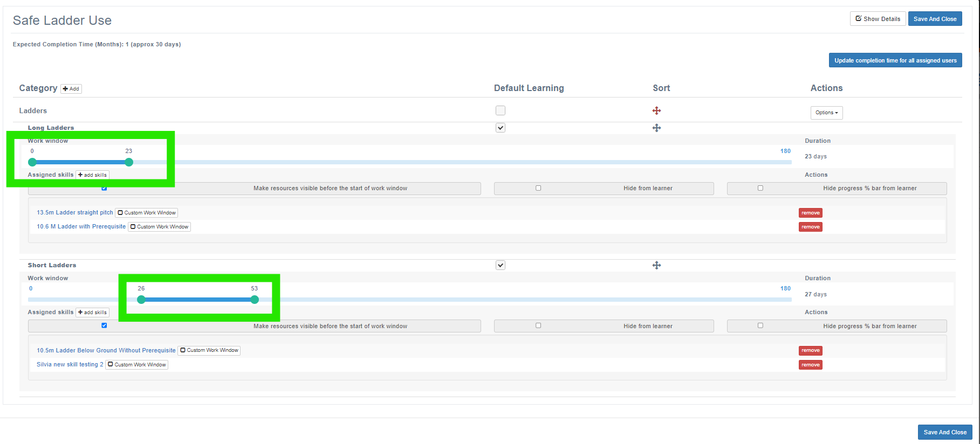This screenshot has width=980, height=444.
Task: Open 10.6 M Ladder with Prerequisite link
Action: click(81, 227)
